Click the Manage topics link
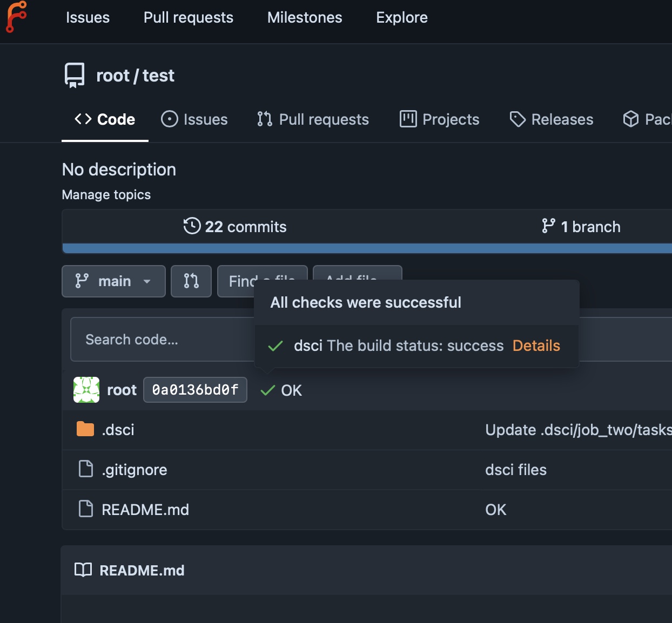The image size is (672, 623). pos(106,194)
